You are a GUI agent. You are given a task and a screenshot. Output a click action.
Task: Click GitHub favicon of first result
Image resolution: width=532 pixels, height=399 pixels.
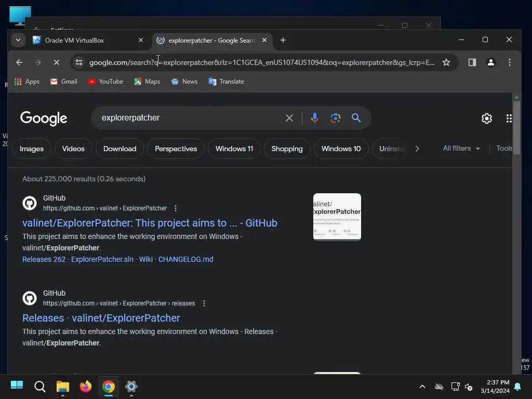pos(30,203)
